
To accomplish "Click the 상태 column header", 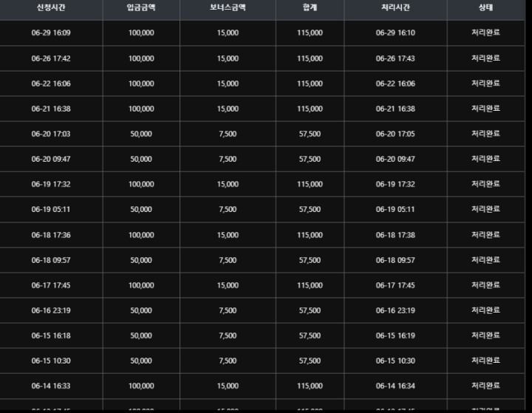I will 486,8.
